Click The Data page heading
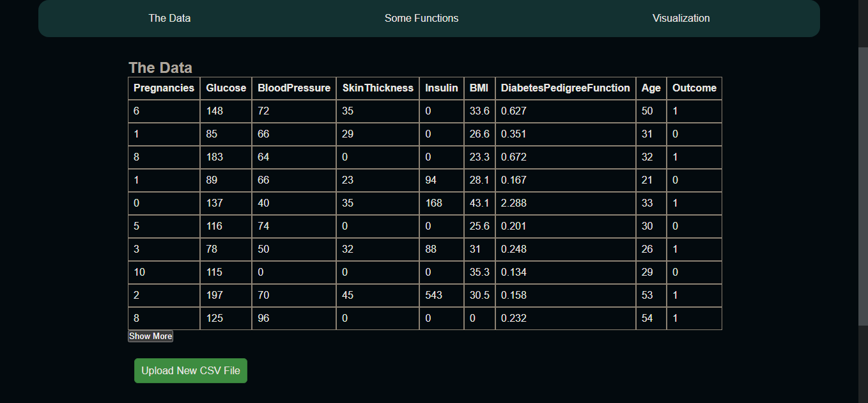The image size is (868, 403). tap(160, 67)
